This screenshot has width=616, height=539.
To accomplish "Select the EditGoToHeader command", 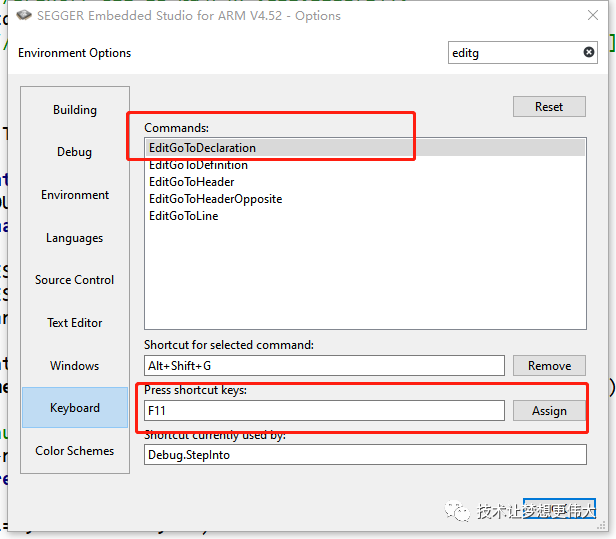I will click(x=365, y=182).
